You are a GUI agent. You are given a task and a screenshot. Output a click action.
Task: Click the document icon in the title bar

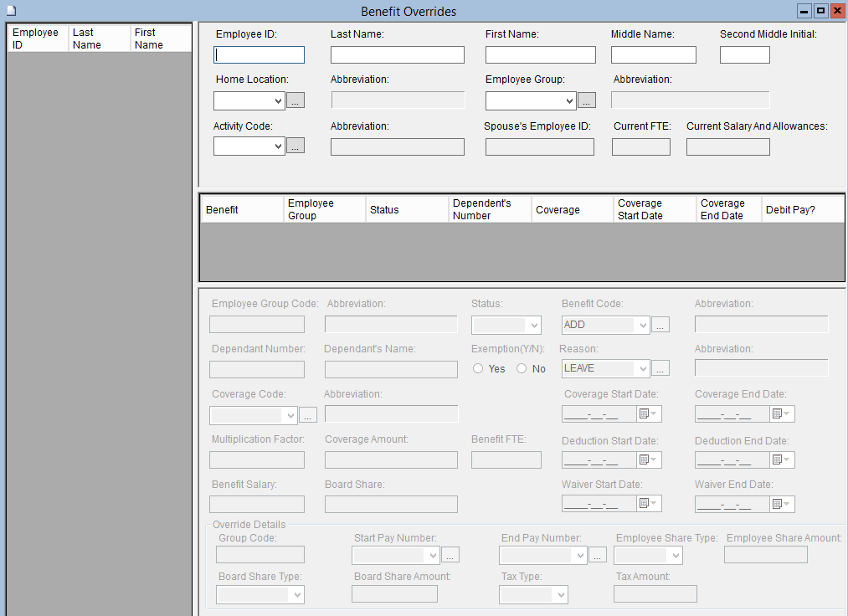click(x=11, y=11)
